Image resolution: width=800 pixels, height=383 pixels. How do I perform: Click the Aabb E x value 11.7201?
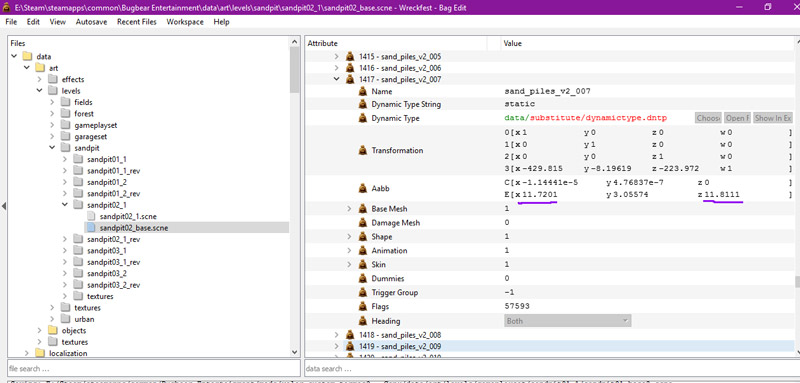tap(540, 195)
